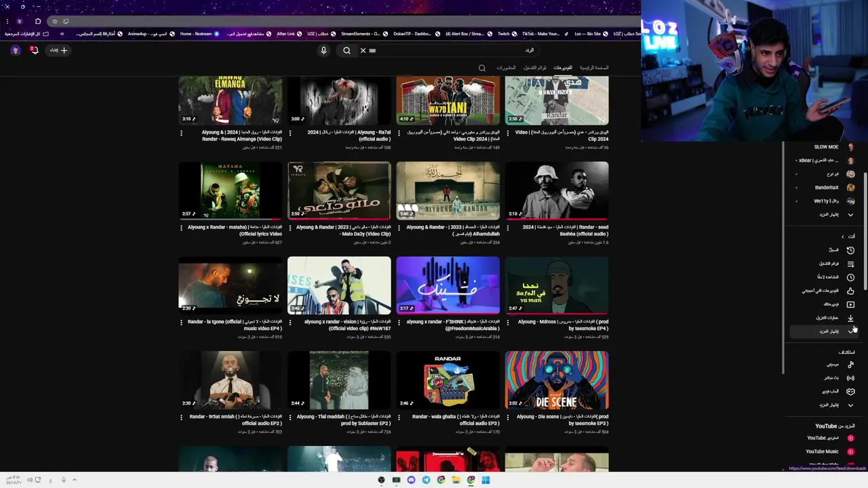Clear the search field with X icon
This screenshot has height=488, width=868.
[x=363, y=50]
